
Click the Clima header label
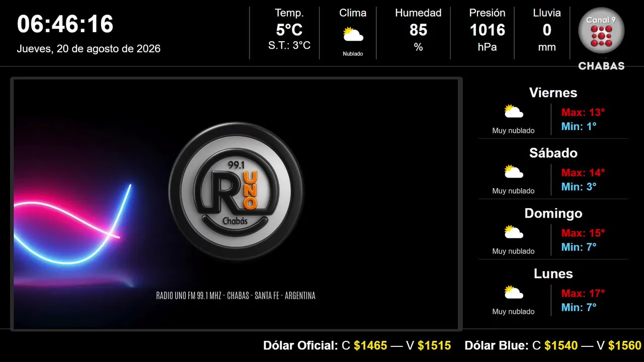point(353,13)
